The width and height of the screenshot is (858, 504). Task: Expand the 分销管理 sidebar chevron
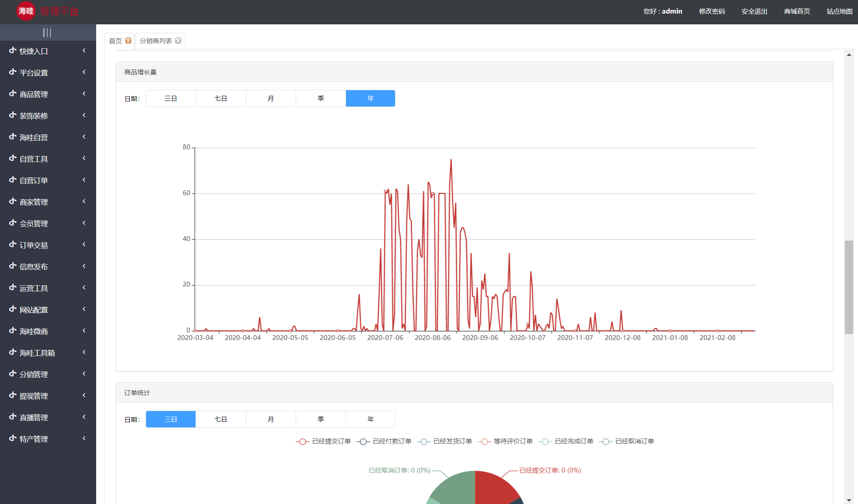click(x=84, y=374)
